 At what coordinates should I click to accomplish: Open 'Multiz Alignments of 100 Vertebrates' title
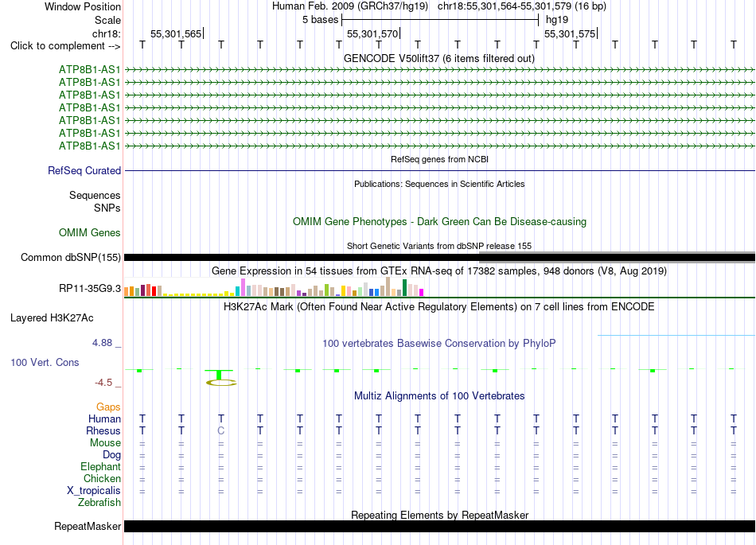pyautogui.click(x=439, y=395)
